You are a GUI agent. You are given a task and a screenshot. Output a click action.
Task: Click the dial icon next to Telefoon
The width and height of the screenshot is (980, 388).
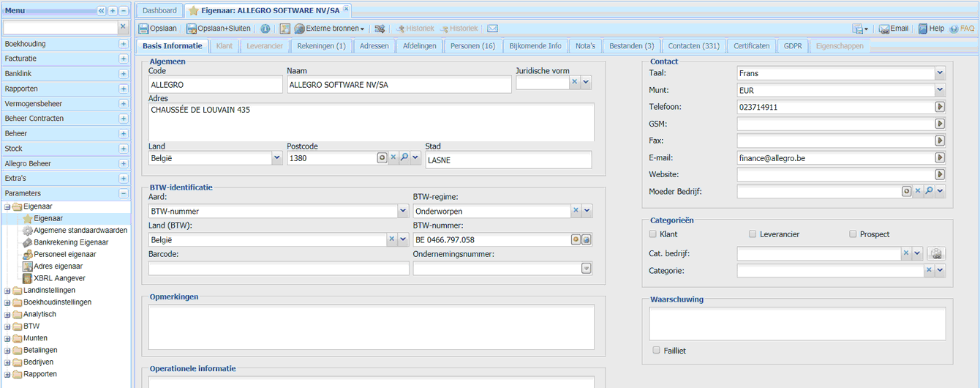click(x=941, y=107)
